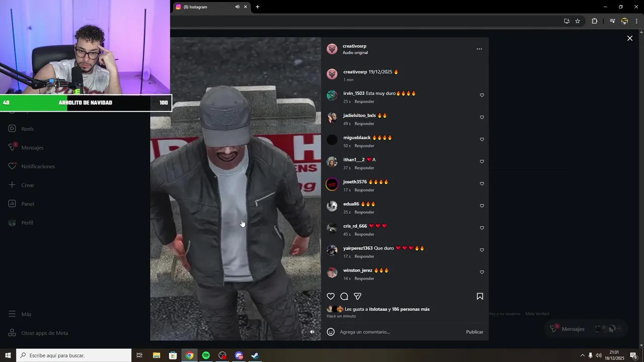Close the Instagram browser tab
Viewport: 644px width, 362px height.
246,7
